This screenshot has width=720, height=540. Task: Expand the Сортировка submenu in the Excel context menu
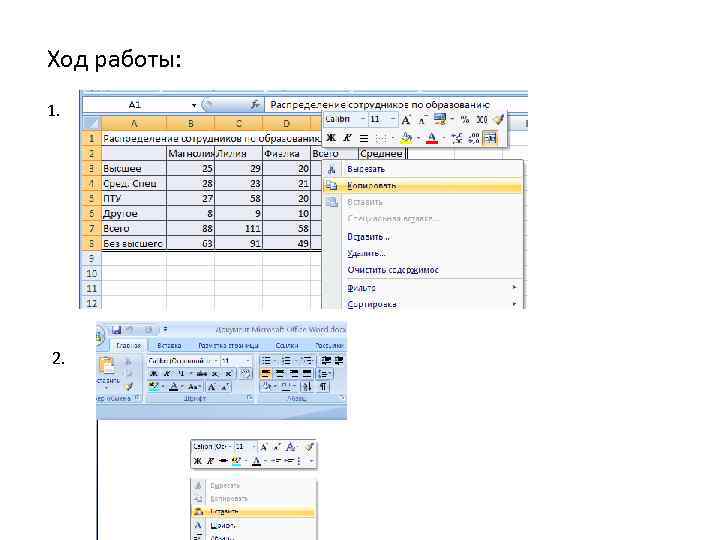pyautogui.click(x=422, y=304)
